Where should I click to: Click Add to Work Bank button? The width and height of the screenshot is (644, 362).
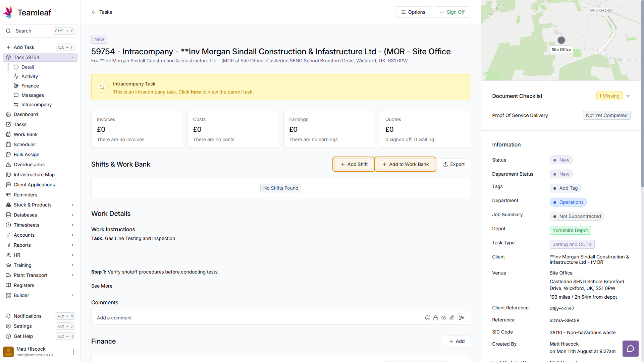[405, 164]
